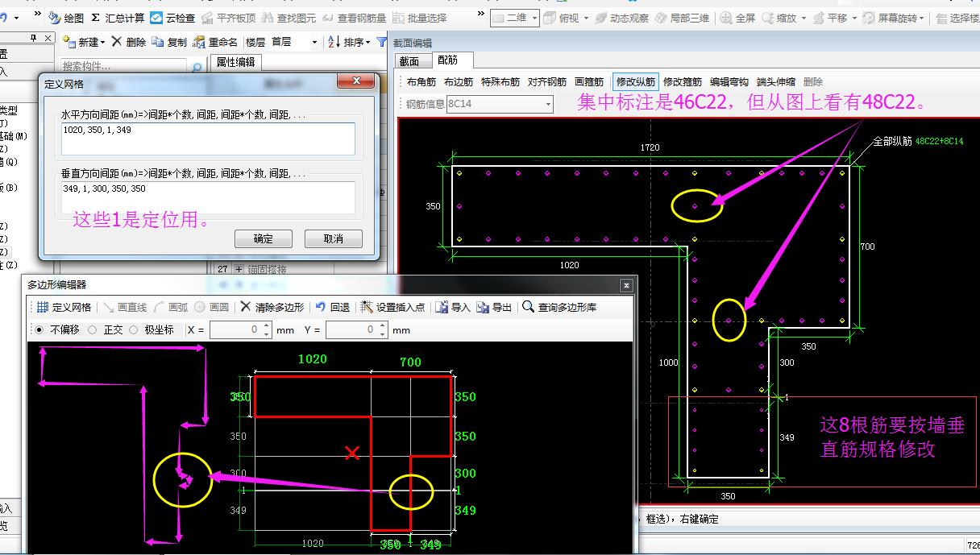This screenshot has width=980, height=555.
Task: Start 动态观察 dynamic orbit view
Action: [621, 18]
